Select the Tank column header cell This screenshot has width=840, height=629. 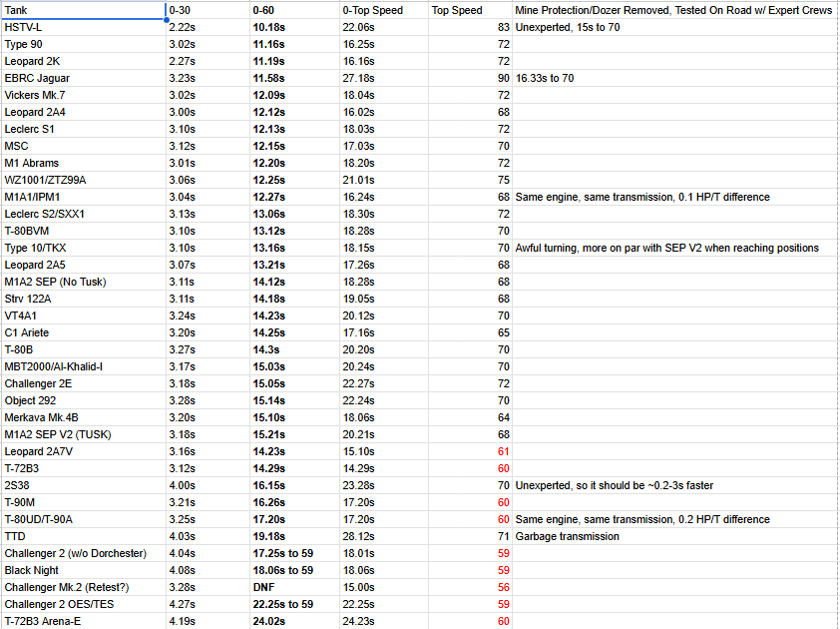(x=83, y=10)
